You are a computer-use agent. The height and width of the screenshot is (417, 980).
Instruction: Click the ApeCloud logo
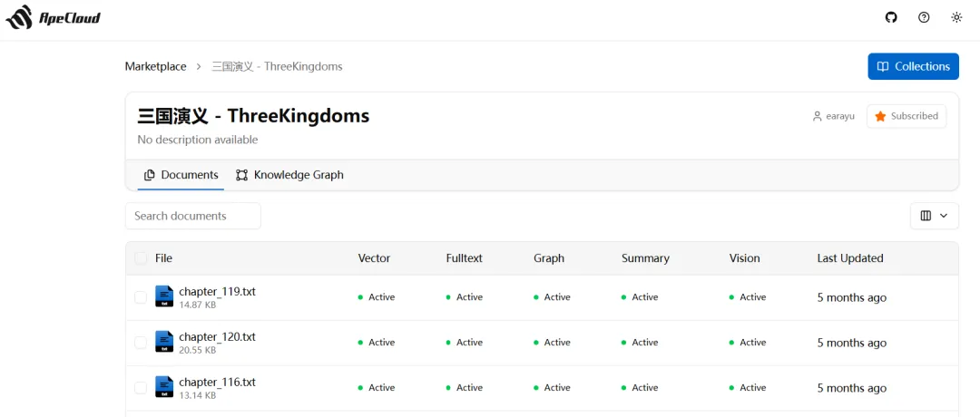(54, 17)
